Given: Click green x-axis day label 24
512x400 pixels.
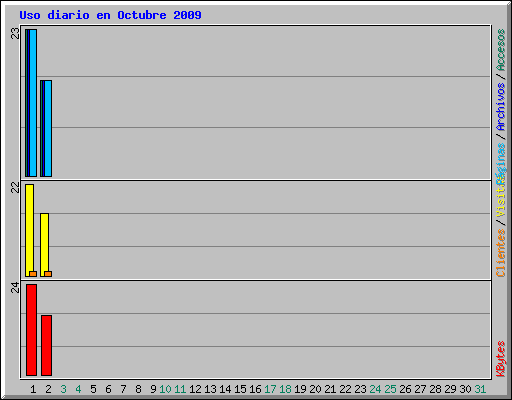Looking at the screenshot, I should [x=375, y=389].
